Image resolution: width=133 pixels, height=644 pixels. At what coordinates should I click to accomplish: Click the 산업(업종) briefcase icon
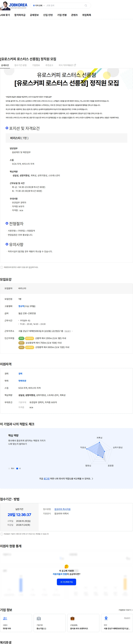click(x=72, y=618)
